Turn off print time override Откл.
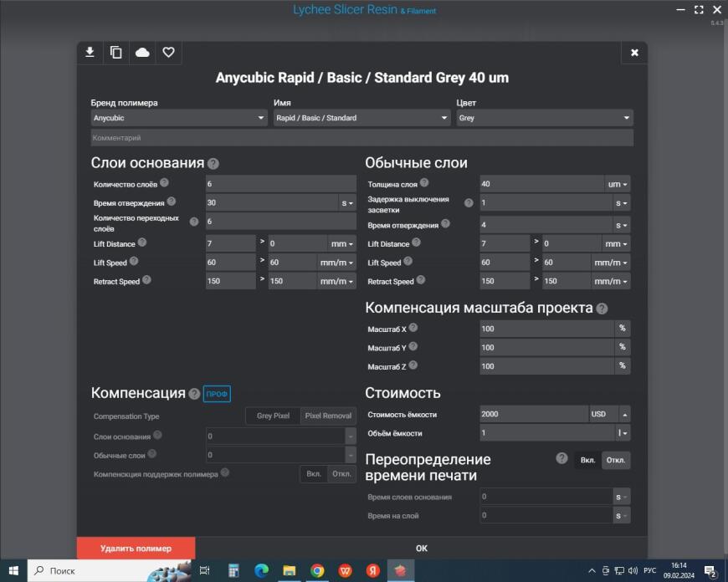728x582 pixels. point(616,461)
